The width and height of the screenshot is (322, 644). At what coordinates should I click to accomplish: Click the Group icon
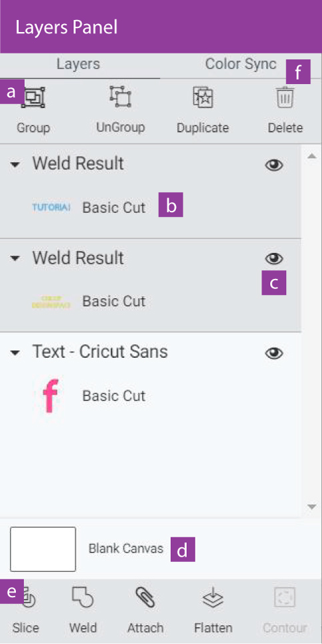33,97
